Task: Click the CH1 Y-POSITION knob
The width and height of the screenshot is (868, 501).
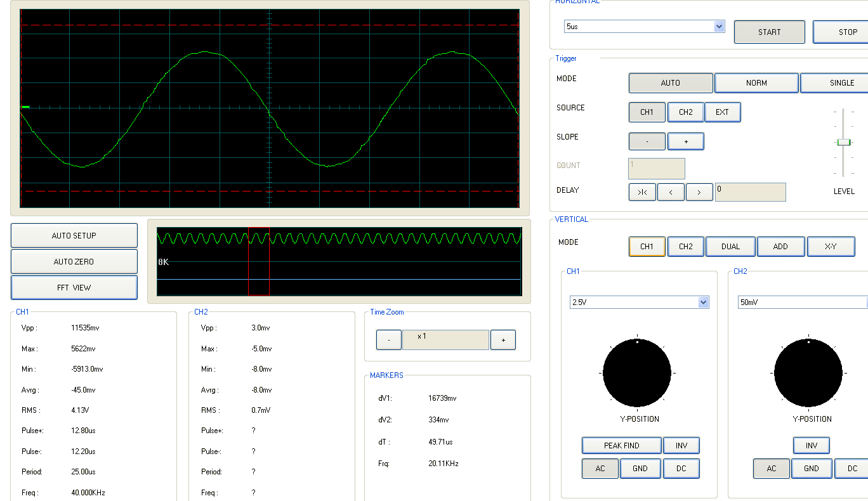Action: pos(637,373)
